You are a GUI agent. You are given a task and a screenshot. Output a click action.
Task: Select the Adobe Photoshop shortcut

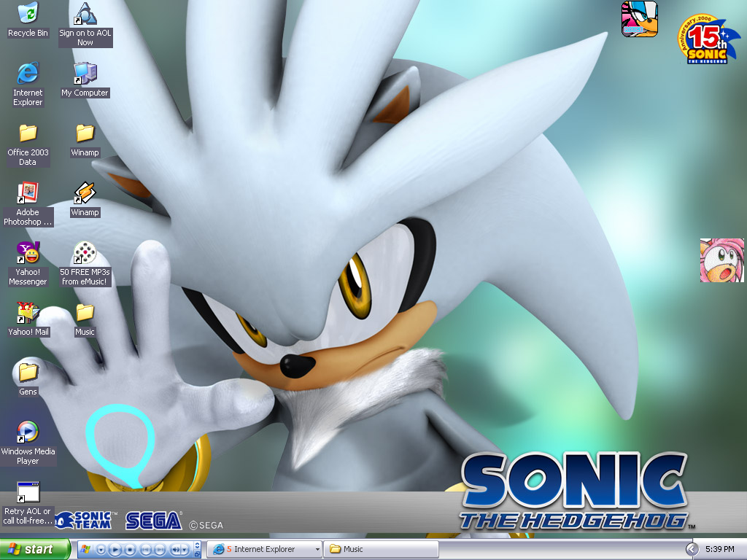(28, 204)
